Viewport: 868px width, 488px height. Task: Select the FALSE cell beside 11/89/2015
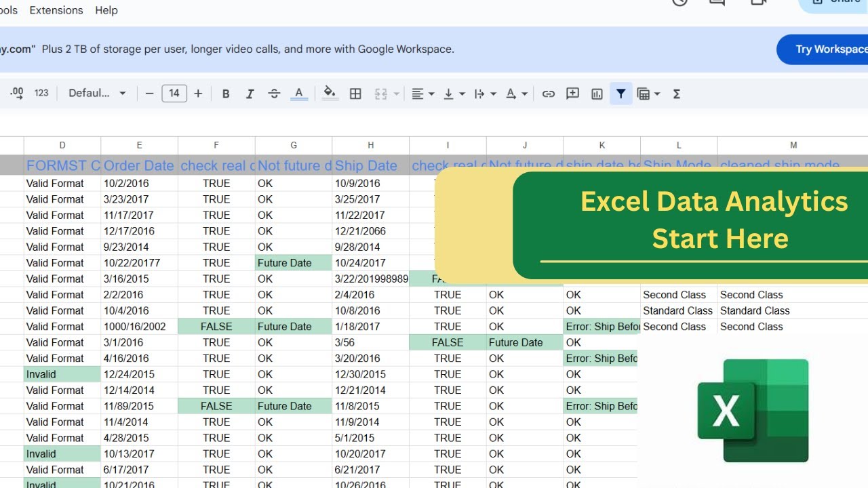tap(216, 406)
